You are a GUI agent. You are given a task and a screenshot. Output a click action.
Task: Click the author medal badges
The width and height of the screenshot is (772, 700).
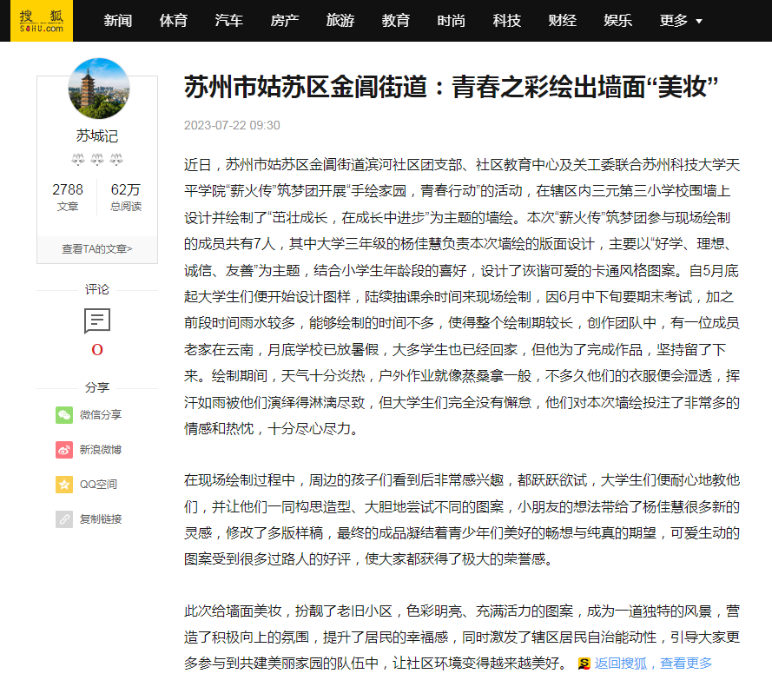(x=97, y=160)
